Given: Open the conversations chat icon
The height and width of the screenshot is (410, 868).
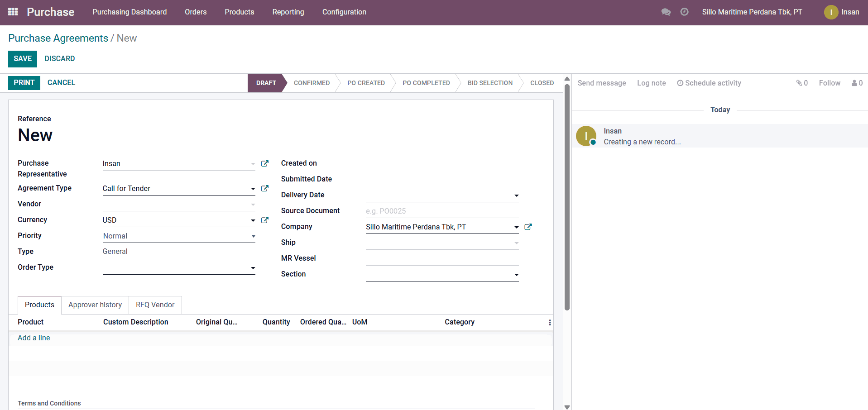Looking at the screenshot, I should pos(666,12).
